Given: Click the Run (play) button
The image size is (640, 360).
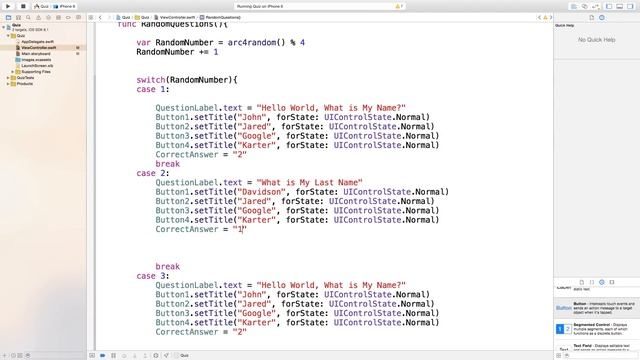Looking at the screenshot, I should (8, 6).
